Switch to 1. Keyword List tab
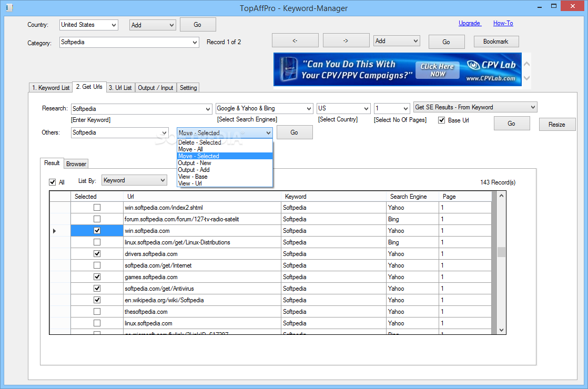 50,88
